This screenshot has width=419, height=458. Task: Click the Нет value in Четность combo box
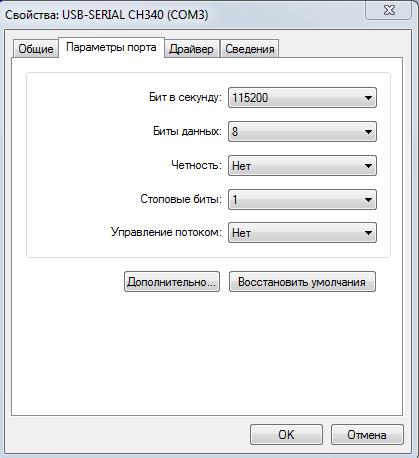coord(241,166)
